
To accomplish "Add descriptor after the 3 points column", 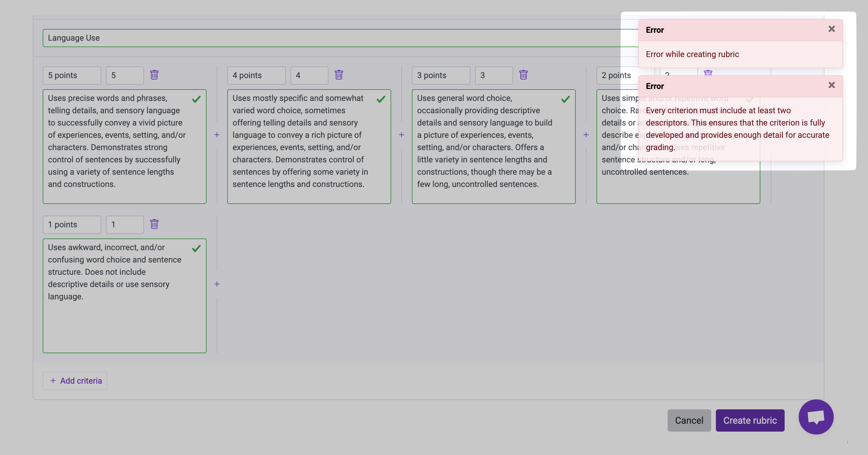I will 586,135.
